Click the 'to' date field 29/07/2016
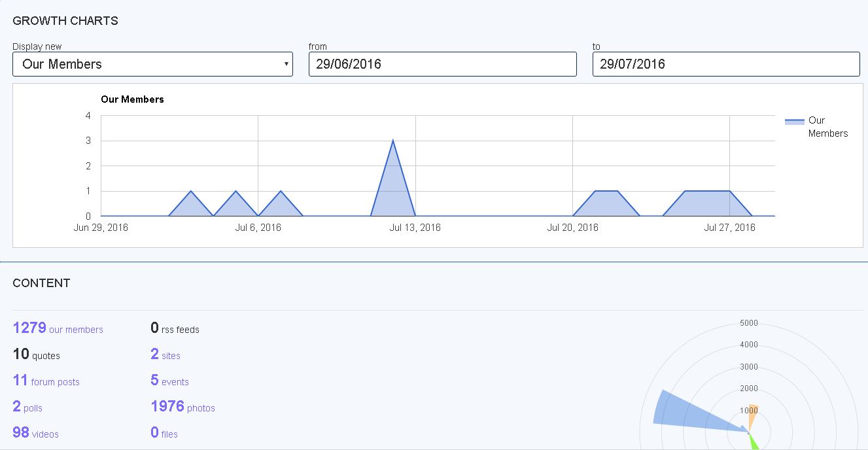 pyautogui.click(x=725, y=64)
